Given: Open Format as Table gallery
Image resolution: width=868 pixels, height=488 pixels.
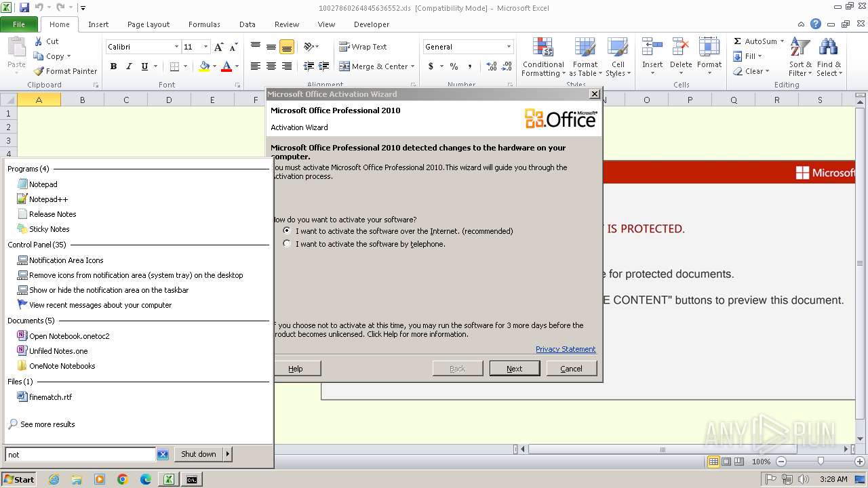Looking at the screenshot, I should [x=585, y=58].
